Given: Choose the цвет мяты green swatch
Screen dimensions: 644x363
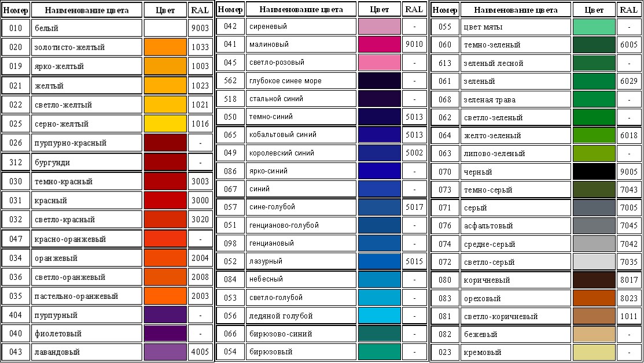Looking at the screenshot, I should click(x=594, y=27).
